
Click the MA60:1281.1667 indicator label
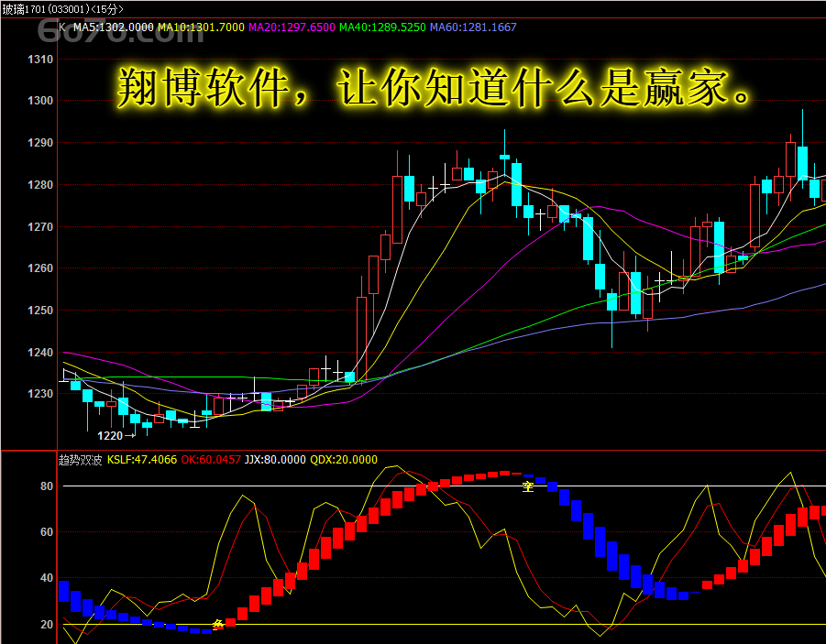473,27
